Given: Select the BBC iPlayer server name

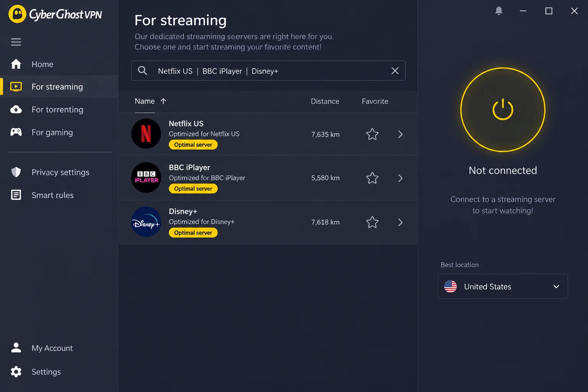Looking at the screenshot, I should 189,167.
